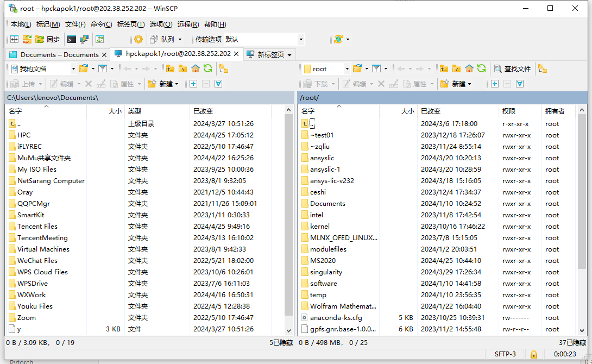This screenshot has width=592, height=364.
Task: Open preferences gear icon
Action: (138, 39)
